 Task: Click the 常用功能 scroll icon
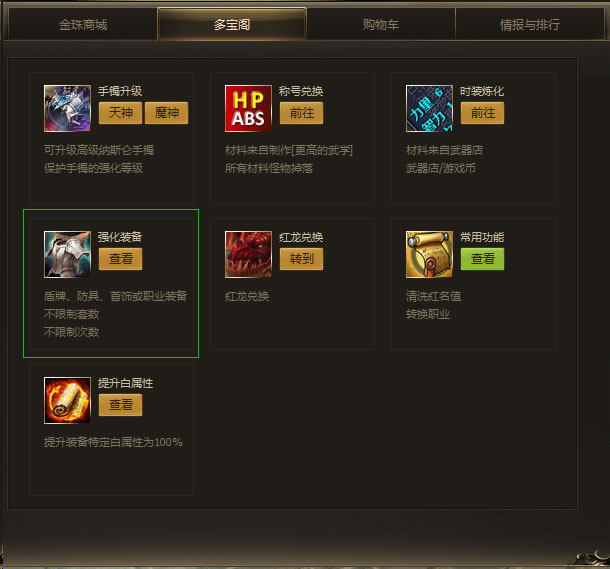click(x=429, y=254)
